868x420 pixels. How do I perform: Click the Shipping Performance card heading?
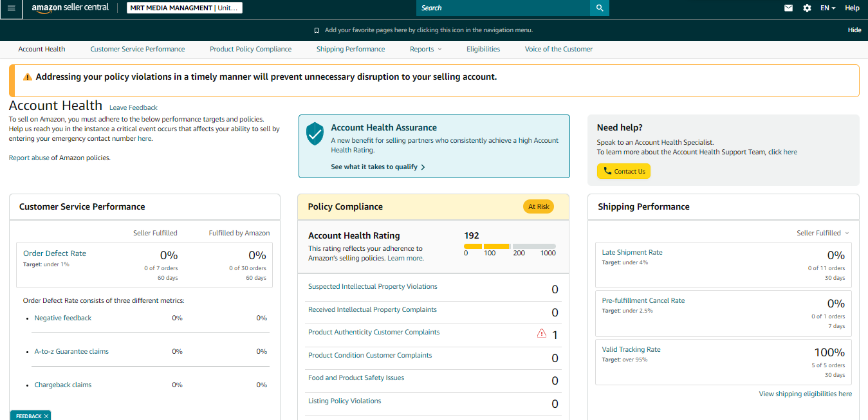(643, 206)
